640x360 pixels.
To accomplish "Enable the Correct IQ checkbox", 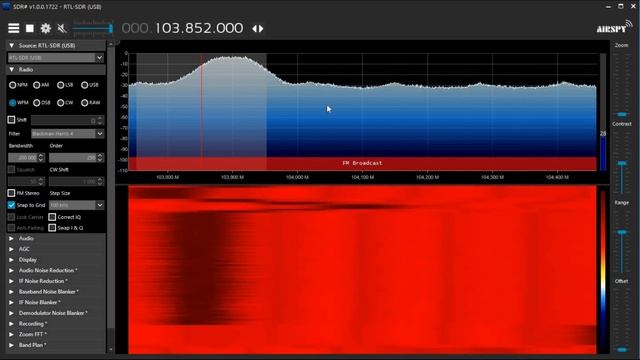I will click(52, 217).
